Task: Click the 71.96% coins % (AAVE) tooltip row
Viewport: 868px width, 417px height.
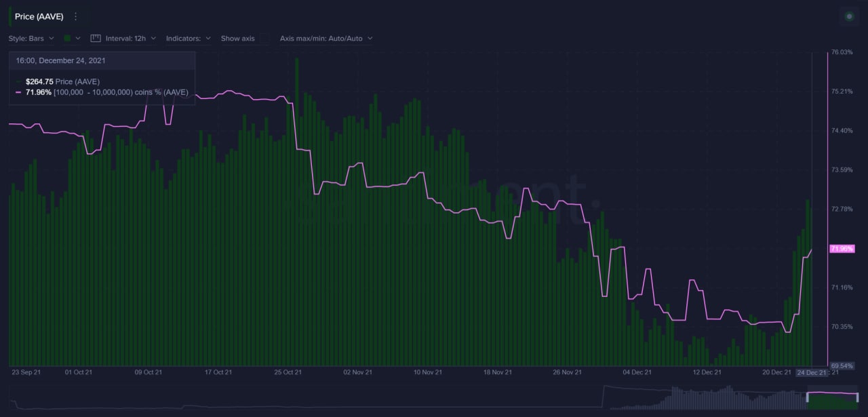Action: [x=102, y=92]
